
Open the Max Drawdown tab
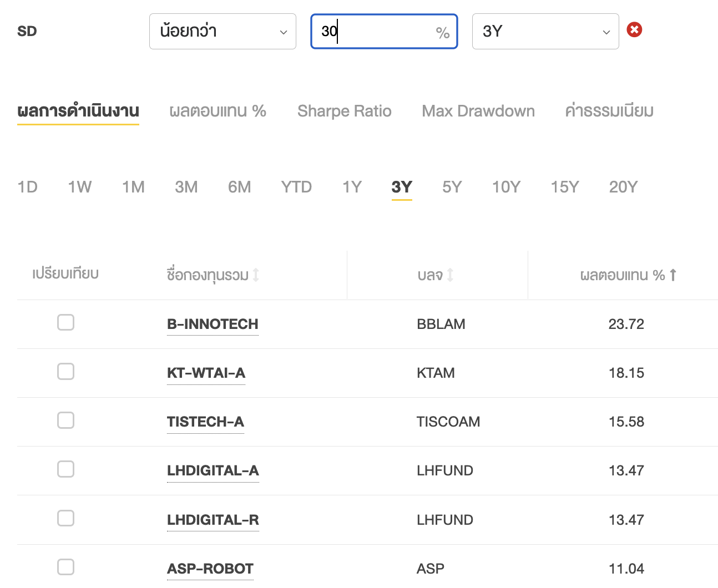(x=478, y=111)
